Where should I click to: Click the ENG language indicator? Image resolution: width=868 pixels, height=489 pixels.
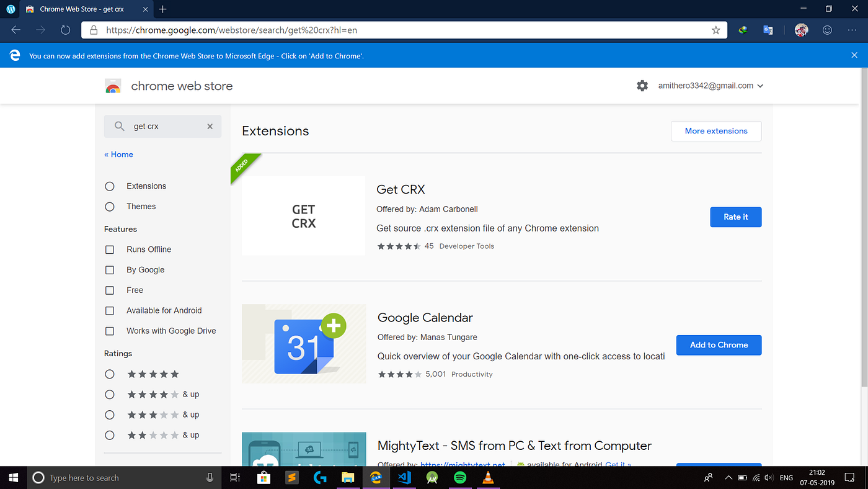coord(786,478)
